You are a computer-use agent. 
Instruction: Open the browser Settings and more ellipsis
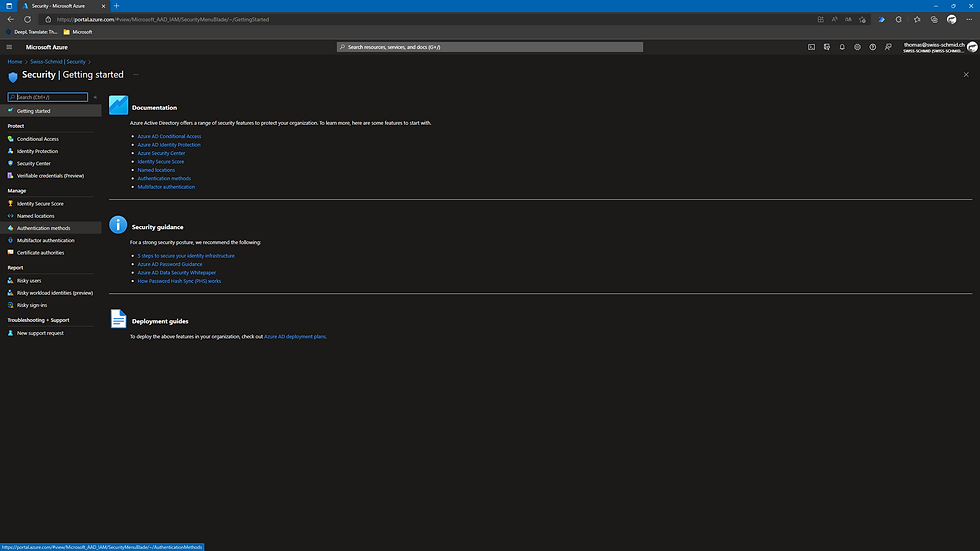pyautogui.click(x=969, y=19)
